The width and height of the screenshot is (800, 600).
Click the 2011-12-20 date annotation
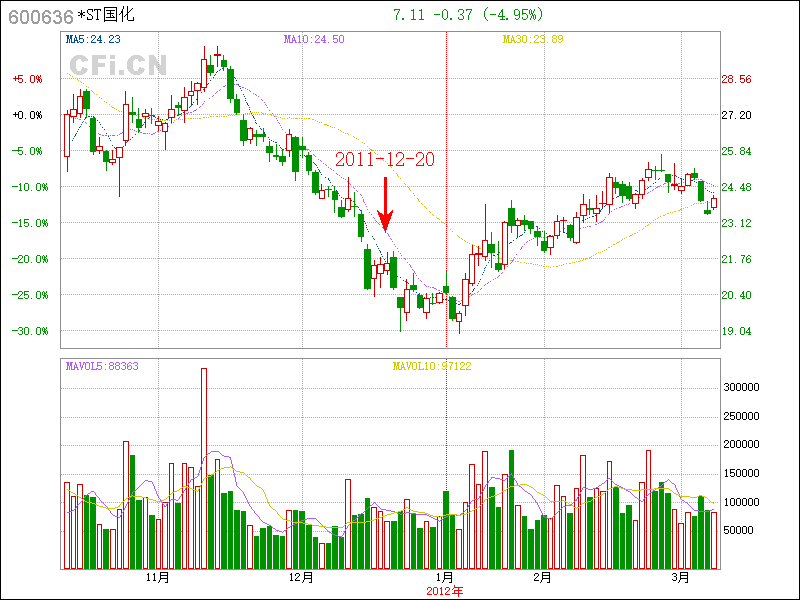(384, 159)
